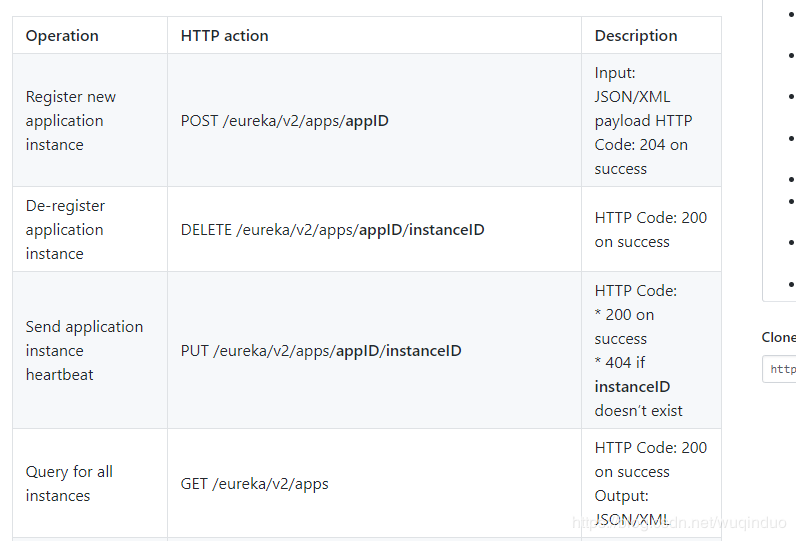Click the bold appID in the POST row
The height and width of the screenshot is (541, 796).
(x=366, y=121)
